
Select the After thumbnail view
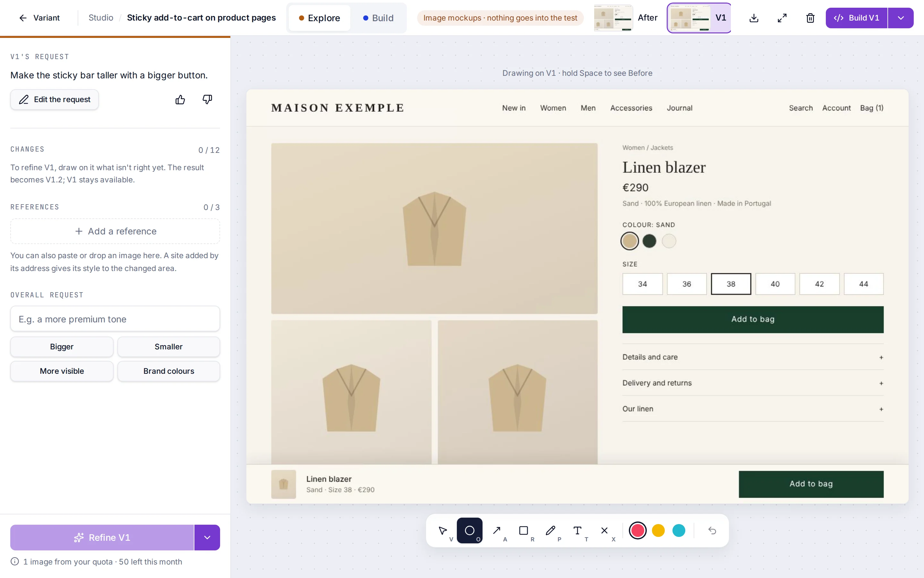pos(626,18)
